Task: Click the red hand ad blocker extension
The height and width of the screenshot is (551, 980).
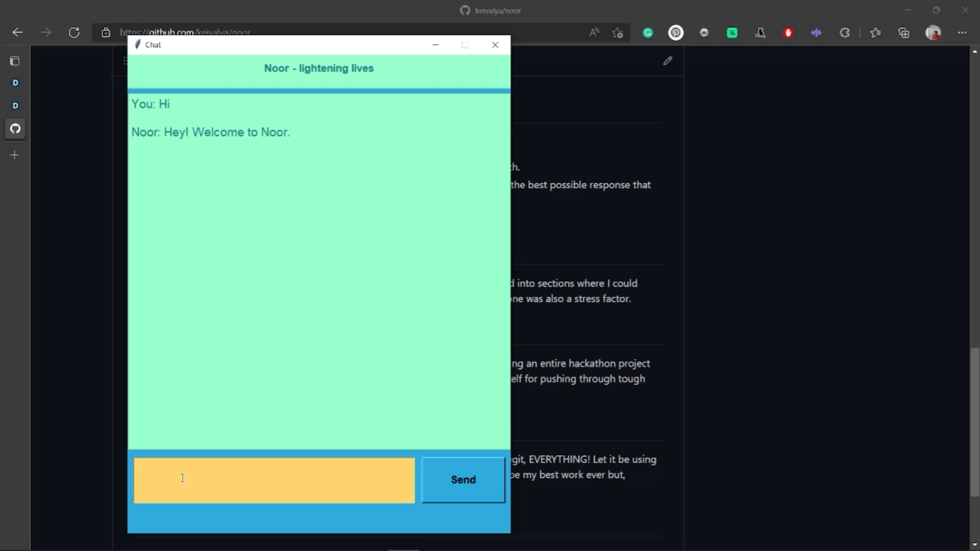Action: (x=788, y=33)
